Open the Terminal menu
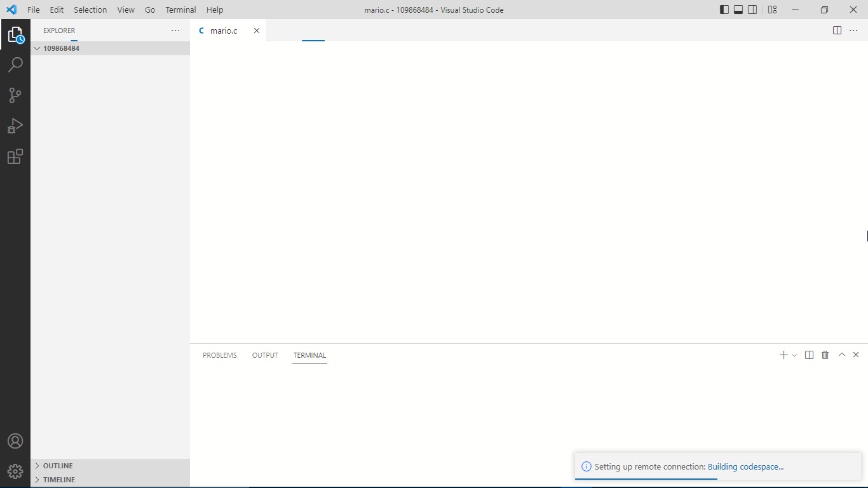This screenshot has width=868, height=488. coord(180,10)
